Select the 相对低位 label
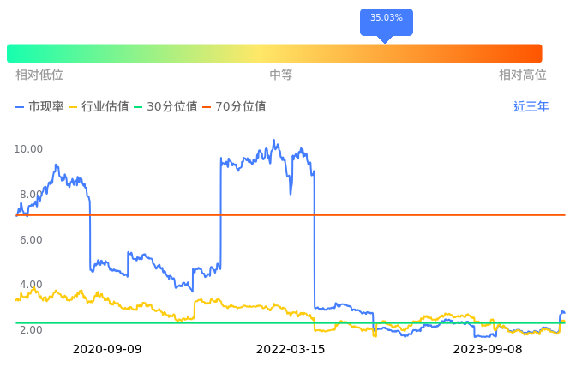Image resolution: width=588 pixels, height=379 pixels. [x=39, y=75]
